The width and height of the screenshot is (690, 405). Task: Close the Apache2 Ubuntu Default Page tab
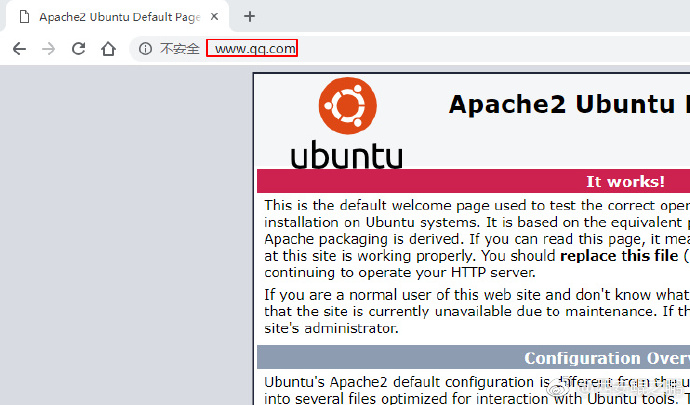214,17
